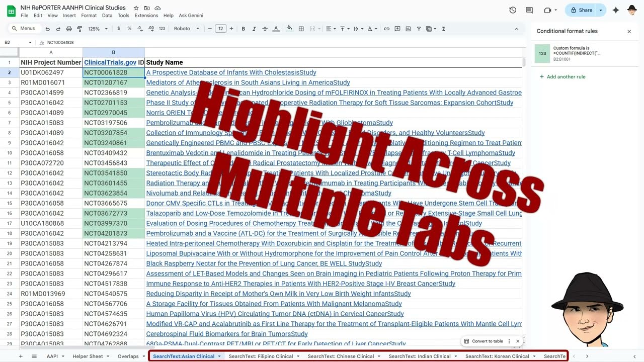Open Gemini sparkle icon
This screenshot has height=362, width=644.
click(x=615, y=10)
